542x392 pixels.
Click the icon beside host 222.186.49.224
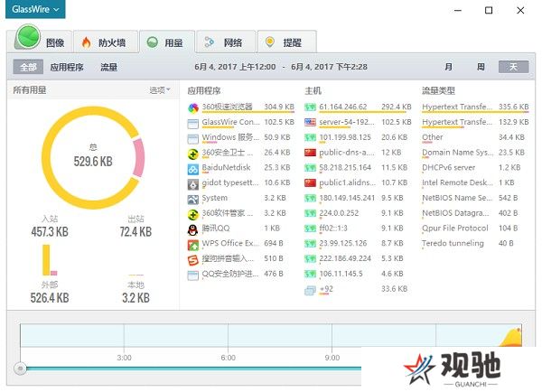(x=310, y=259)
